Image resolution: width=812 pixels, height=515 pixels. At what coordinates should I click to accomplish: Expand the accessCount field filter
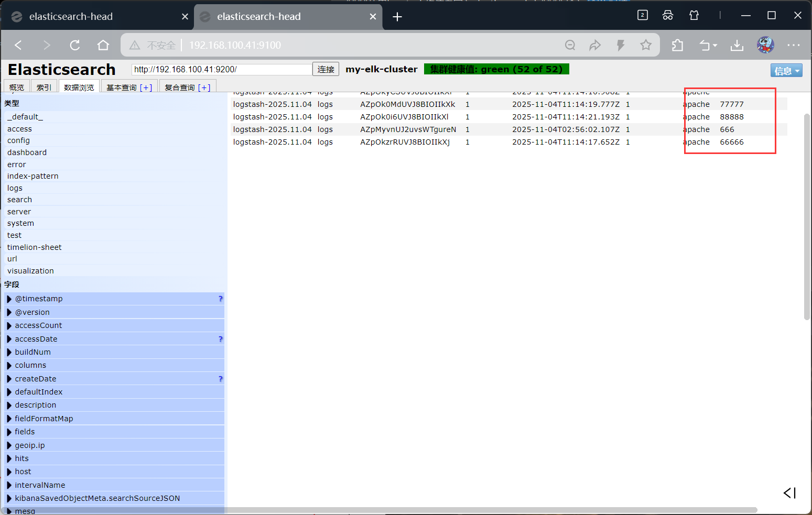pos(114,325)
